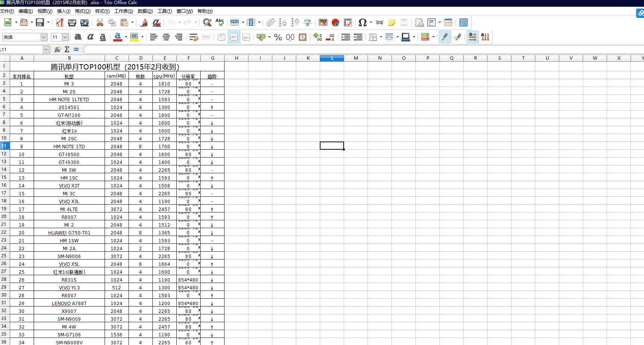Insert a chart with the pie icon
This screenshot has width=644, height=345.
pos(335,22)
